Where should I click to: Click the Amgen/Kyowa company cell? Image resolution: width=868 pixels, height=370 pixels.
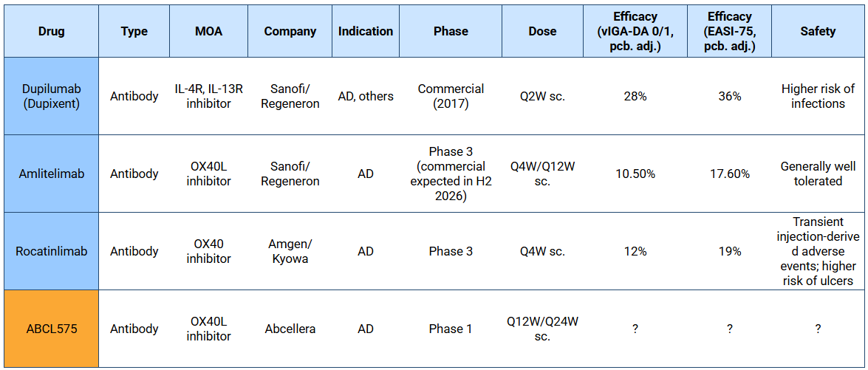(x=290, y=251)
